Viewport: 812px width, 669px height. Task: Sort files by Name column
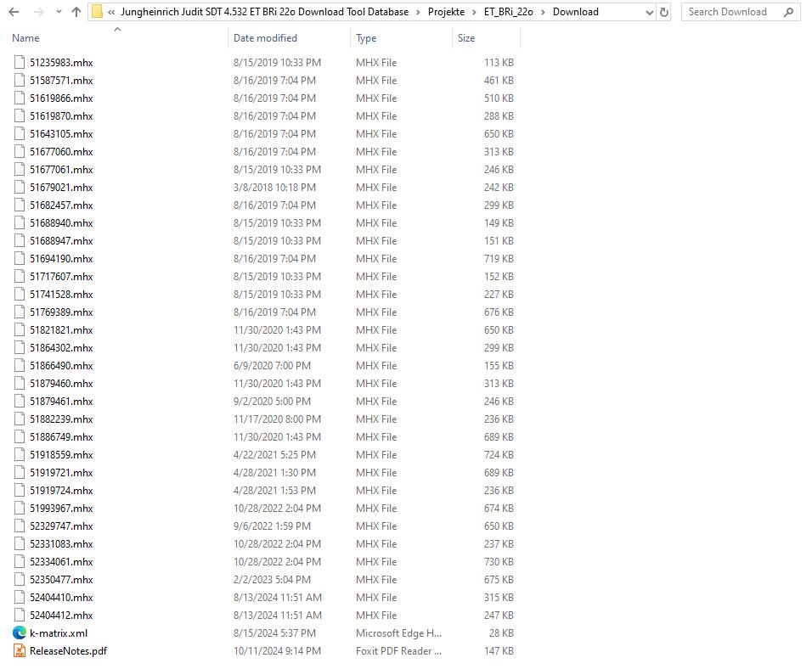[x=25, y=38]
